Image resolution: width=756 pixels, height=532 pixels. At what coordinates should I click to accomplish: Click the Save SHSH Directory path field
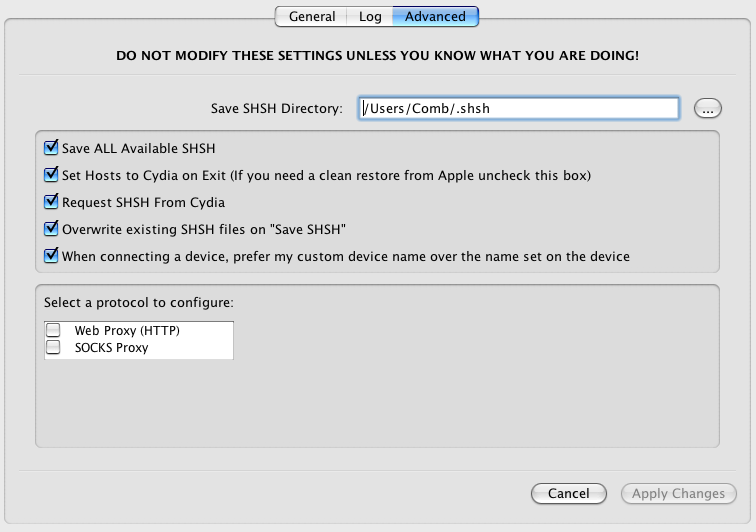[519, 108]
